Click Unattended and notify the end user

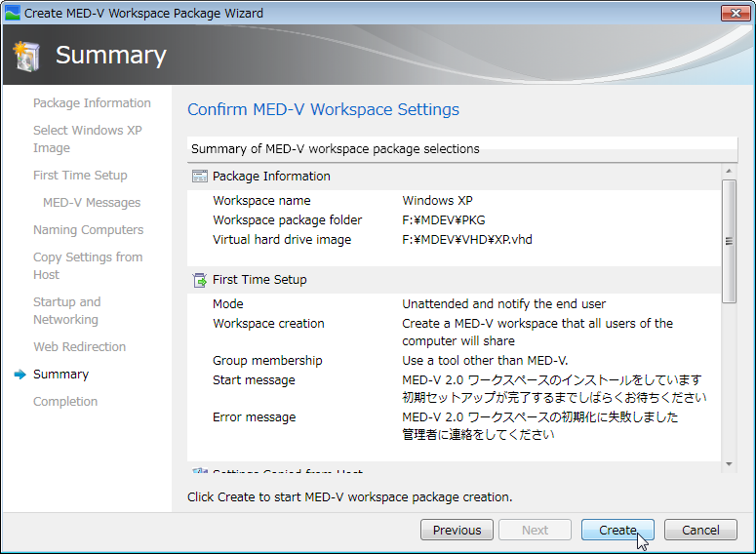click(504, 304)
